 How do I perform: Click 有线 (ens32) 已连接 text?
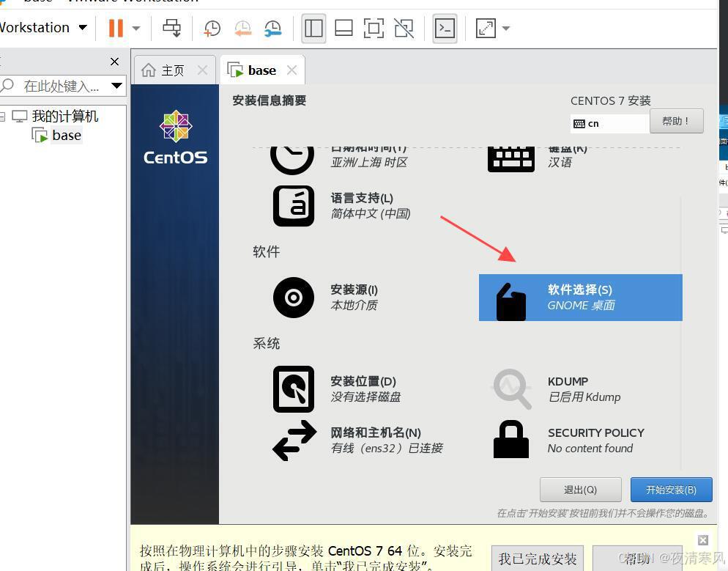point(387,448)
